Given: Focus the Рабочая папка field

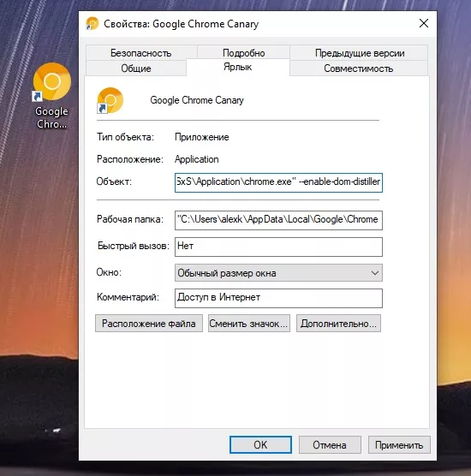Looking at the screenshot, I should click(x=278, y=220).
